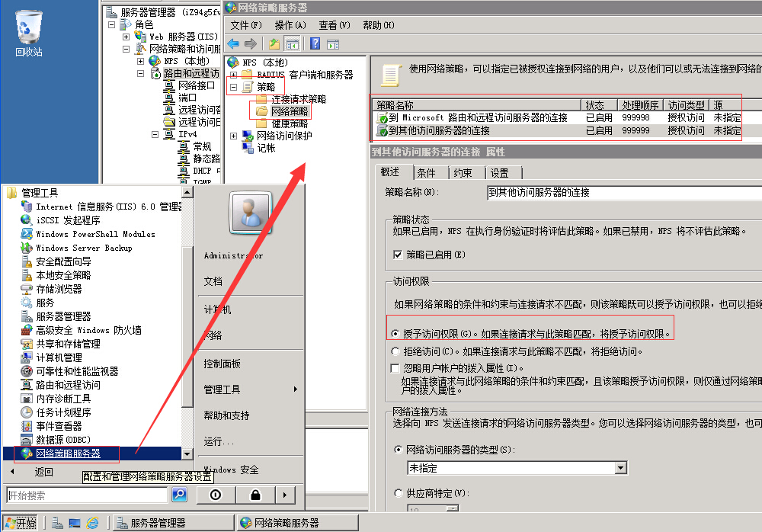Open the 查看(V) menu
The height and width of the screenshot is (532, 762).
click(335, 25)
